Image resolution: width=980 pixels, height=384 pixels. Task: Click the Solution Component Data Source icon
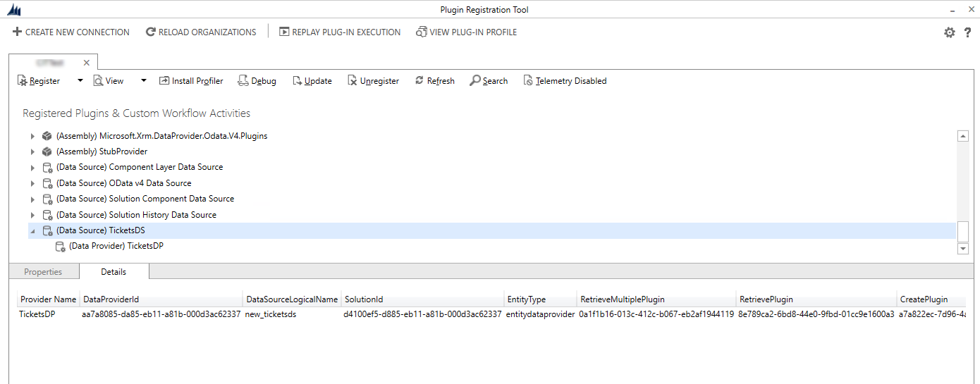point(47,199)
